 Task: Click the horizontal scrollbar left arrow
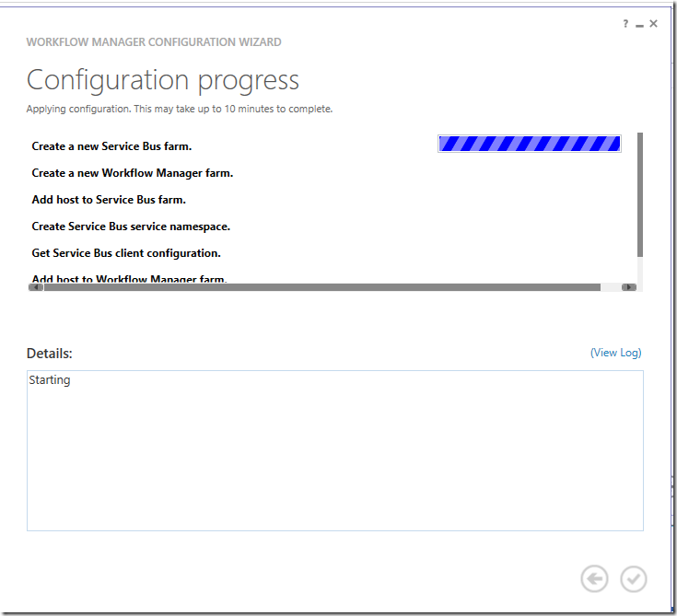click(36, 287)
